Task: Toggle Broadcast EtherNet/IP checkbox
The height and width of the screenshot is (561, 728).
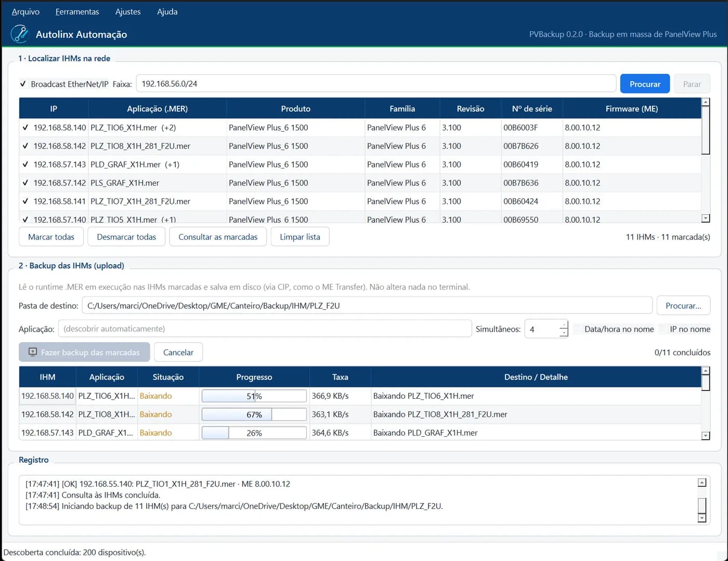Action: click(x=23, y=84)
